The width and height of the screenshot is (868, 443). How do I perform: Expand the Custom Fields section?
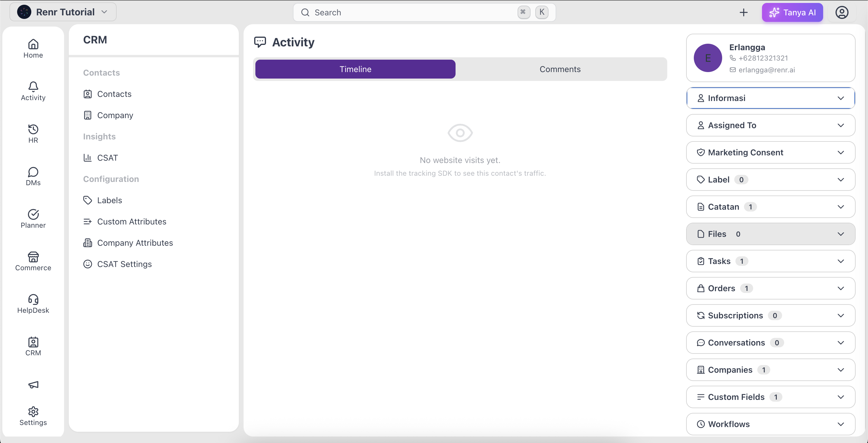point(770,397)
